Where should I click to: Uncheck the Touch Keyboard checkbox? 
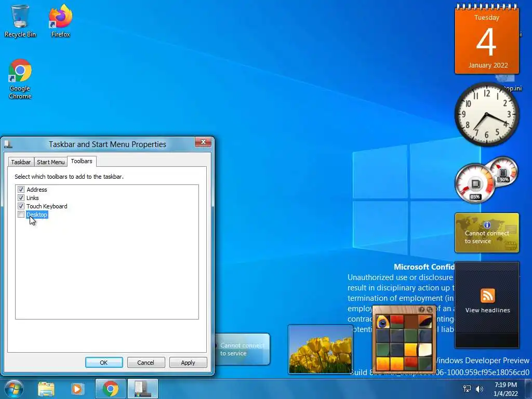21,206
